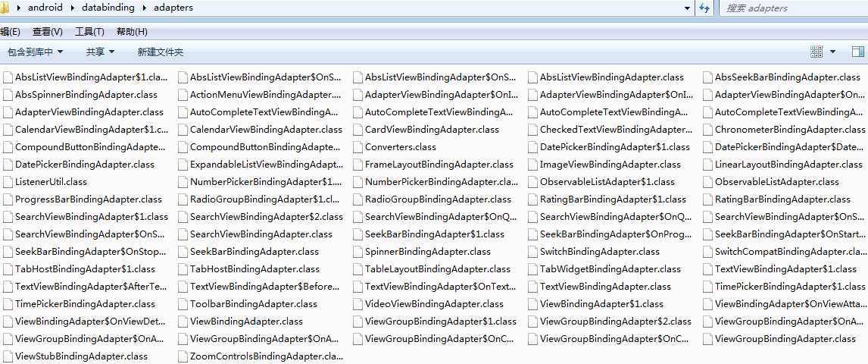
Task: Select the file icon of RadioGroupBindingAdapter.class
Action: [357, 199]
